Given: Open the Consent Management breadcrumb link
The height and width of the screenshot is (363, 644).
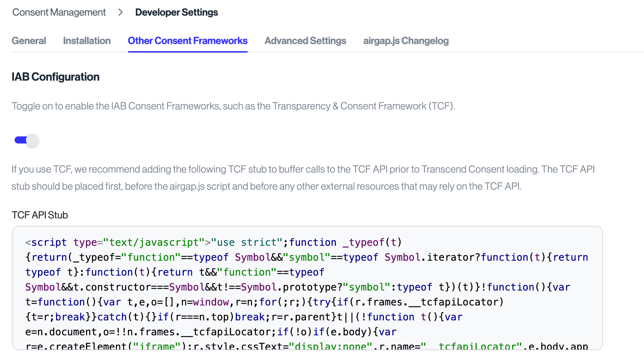Looking at the screenshot, I should [x=59, y=12].
